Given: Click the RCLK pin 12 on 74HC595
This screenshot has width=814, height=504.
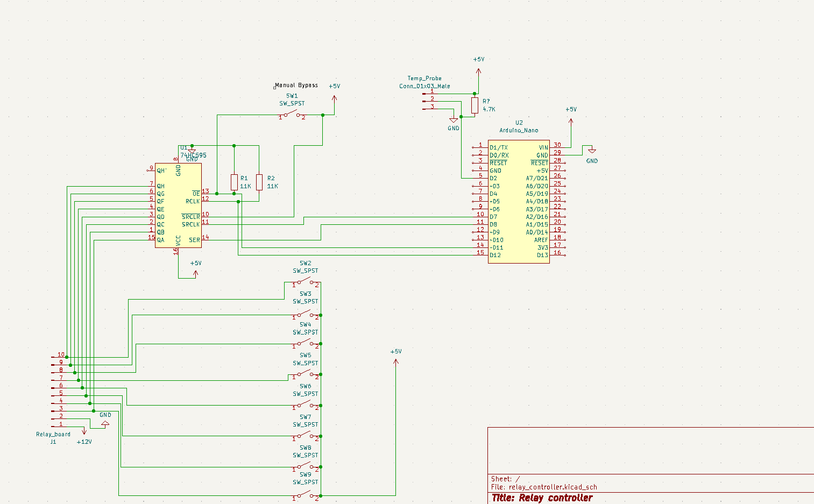Looking at the screenshot, I should tap(206, 201).
